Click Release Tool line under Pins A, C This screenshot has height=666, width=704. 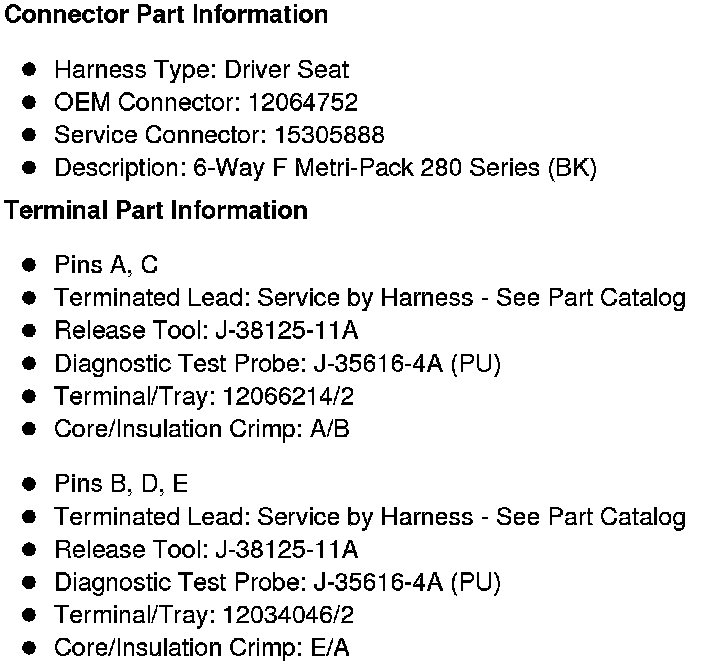click(206, 331)
